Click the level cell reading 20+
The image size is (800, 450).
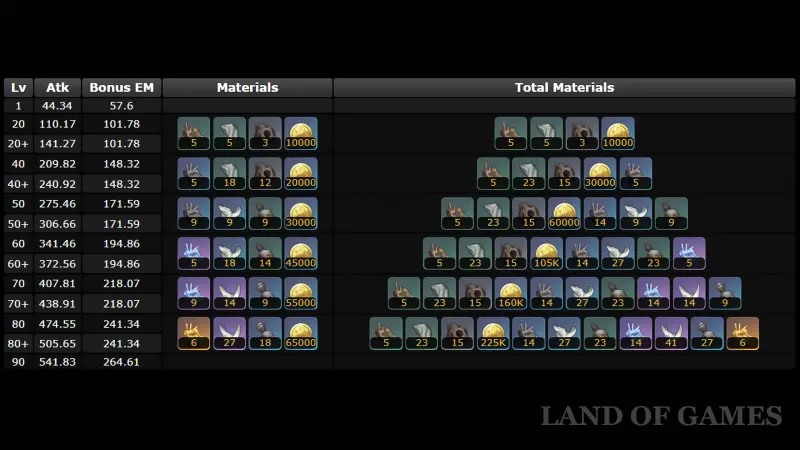pyautogui.click(x=18, y=144)
